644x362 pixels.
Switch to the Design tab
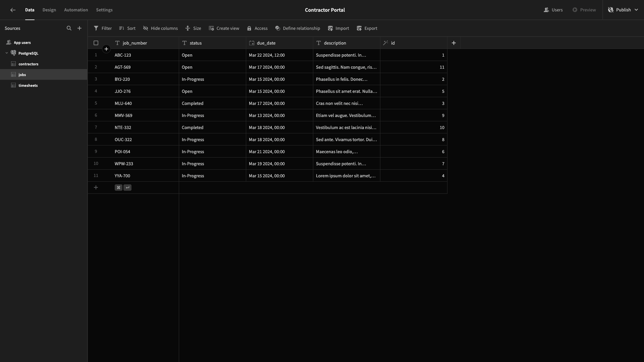pyautogui.click(x=49, y=10)
